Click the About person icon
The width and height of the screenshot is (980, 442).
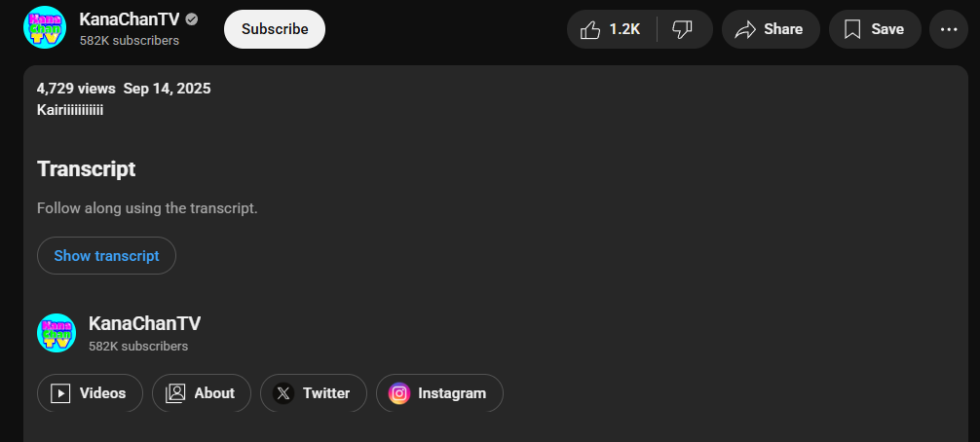click(x=175, y=393)
